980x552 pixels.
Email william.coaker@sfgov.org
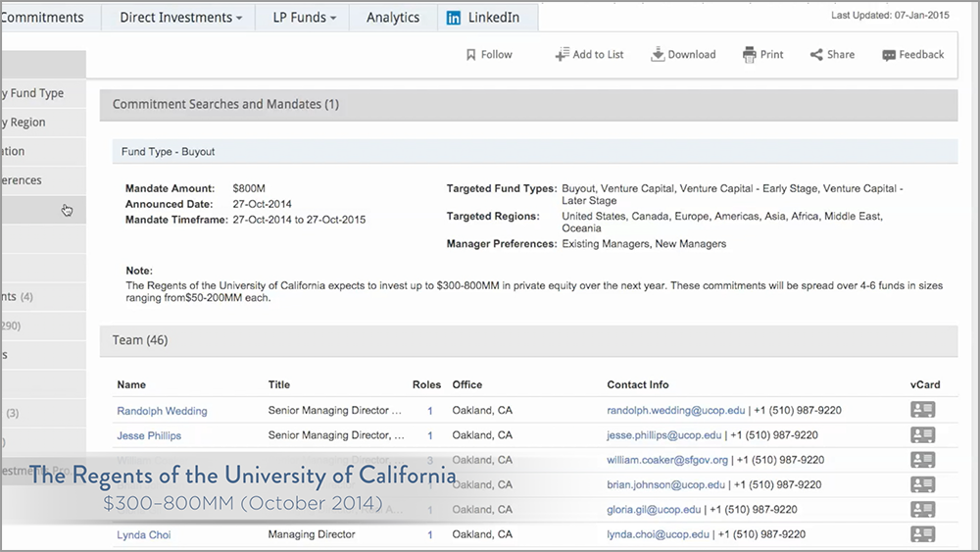[x=667, y=460]
